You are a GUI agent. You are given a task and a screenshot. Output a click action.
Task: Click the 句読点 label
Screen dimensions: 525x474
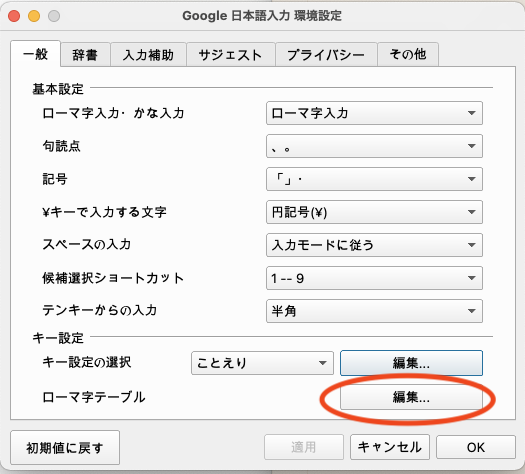pyautogui.click(x=61, y=146)
